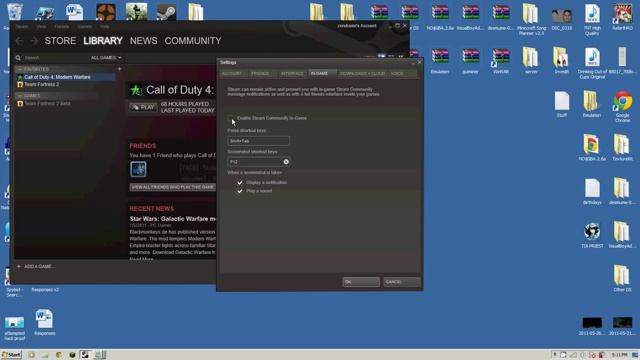Select Team Fortress 2 Beta in Games
This screenshot has width=640, height=360.
coord(66,104)
